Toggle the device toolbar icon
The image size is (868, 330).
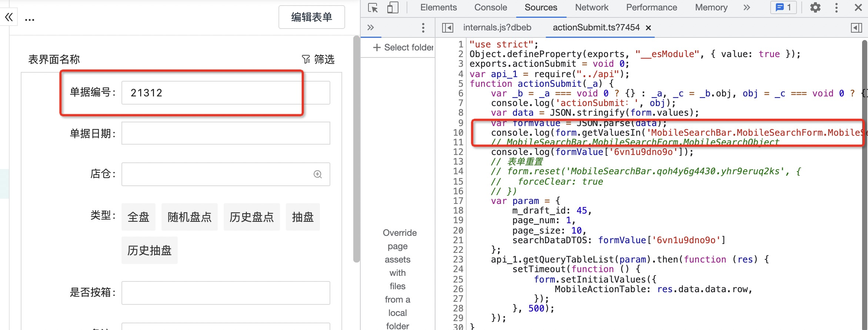393,8
